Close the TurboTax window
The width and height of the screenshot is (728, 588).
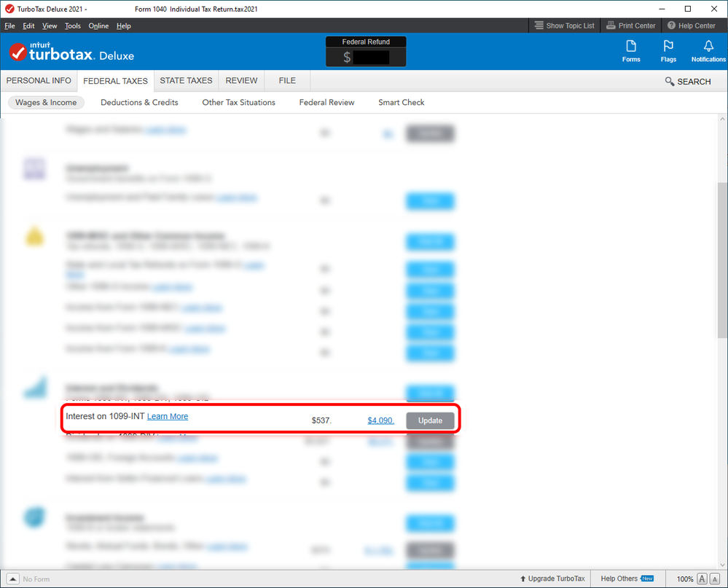click(x=714, y=9)
